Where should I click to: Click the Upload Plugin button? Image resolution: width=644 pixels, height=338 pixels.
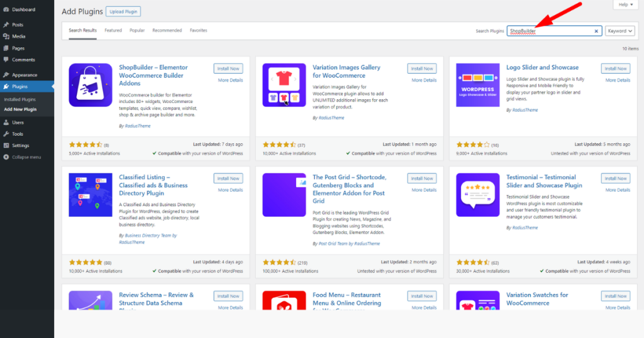point(123,11)
